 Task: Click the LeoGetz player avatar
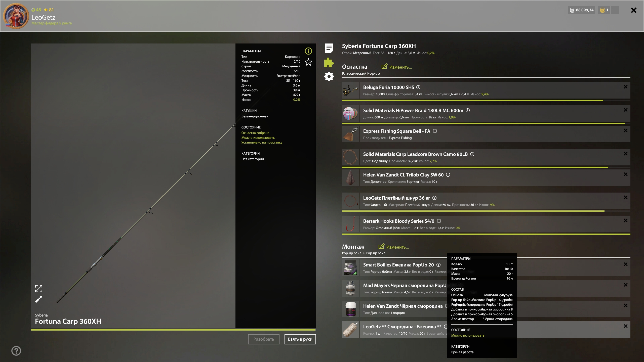pos(16,16)
